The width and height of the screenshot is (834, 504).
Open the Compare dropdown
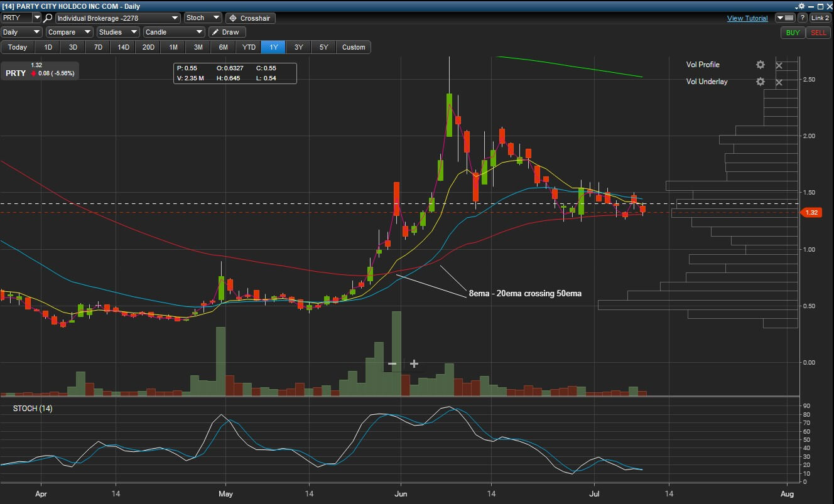pos(68,32)
